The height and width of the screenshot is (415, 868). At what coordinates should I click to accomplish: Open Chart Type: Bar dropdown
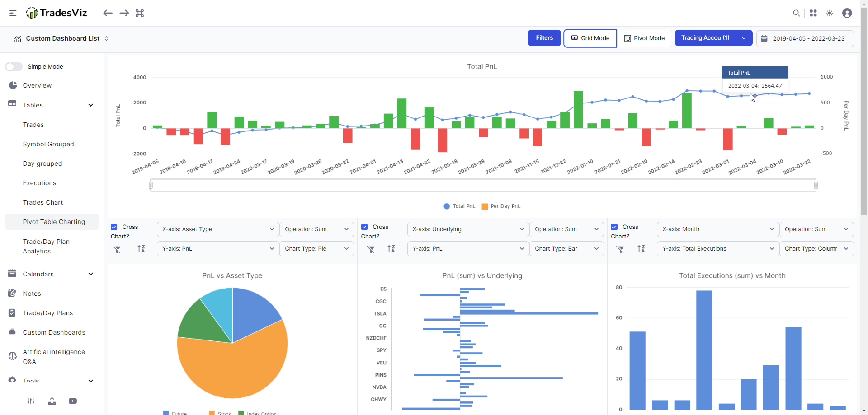point(566,249)
